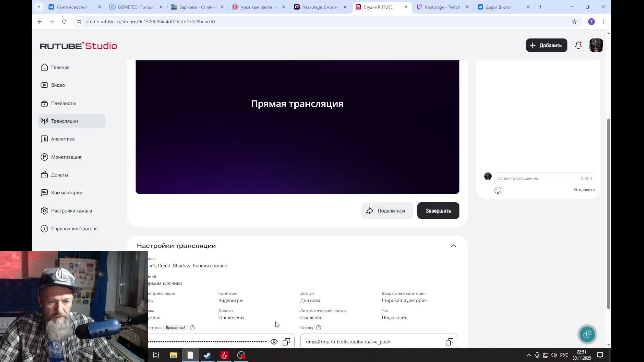Click the Добавить button
Viewport: 644px width, 362px height.
(x=546, y=45)
